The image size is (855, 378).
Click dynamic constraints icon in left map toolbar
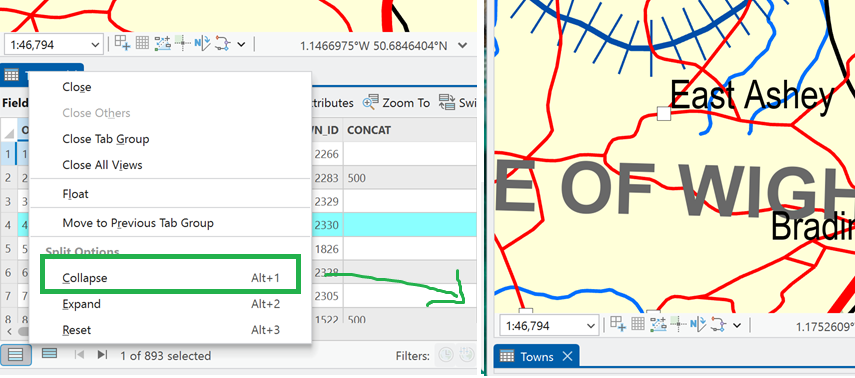tap(222, 44)
